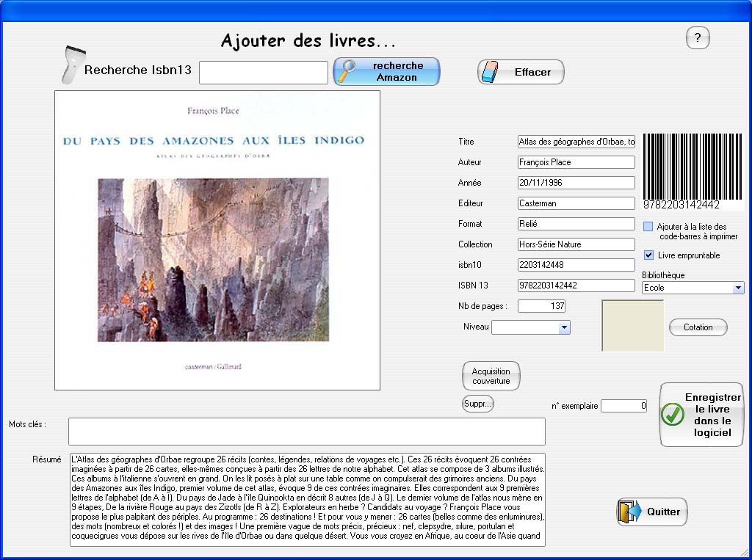This screenshot has height=560, width=752.
Task: Enable adding to barcode print list
Action: pyautogui.click(x=648, y=227)
